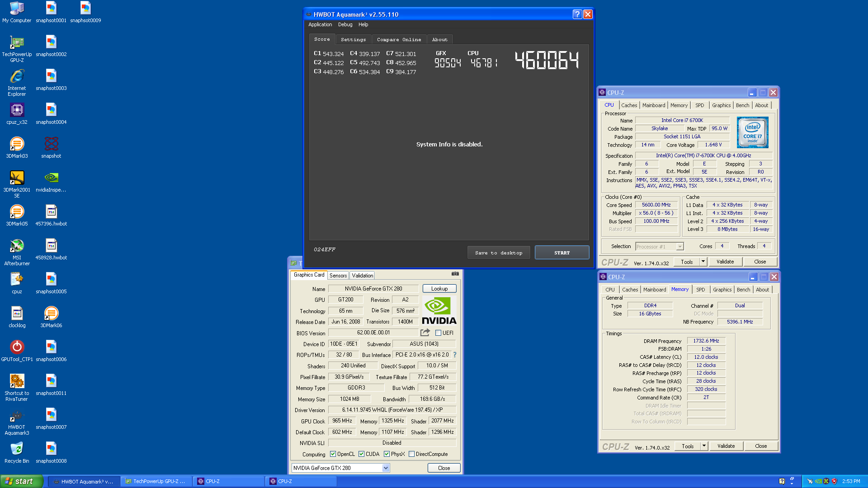Click Close button in GPU-Z
Viewport: 868px width, 488px height.
tap(443, 468)
